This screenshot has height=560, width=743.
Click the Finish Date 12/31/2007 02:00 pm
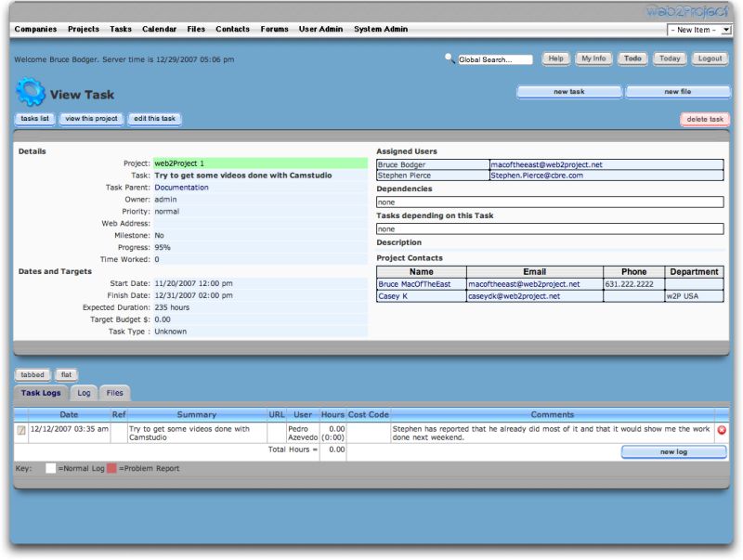coord(194,295)
